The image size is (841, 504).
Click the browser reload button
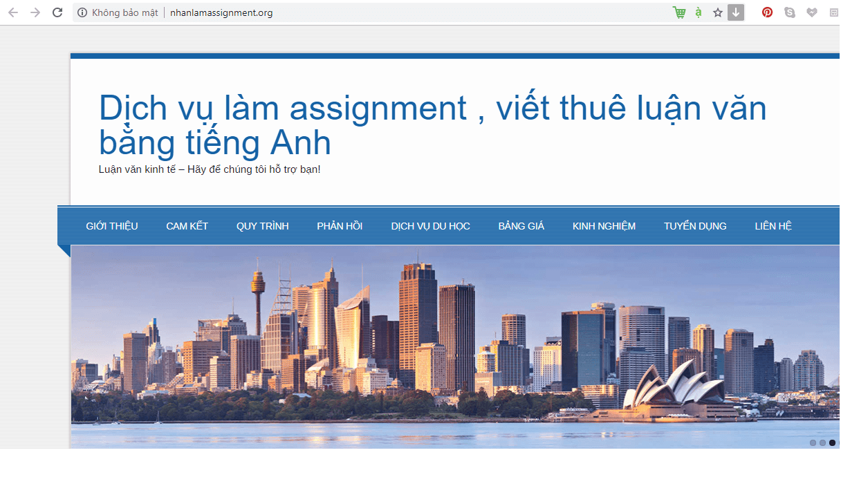pos(57,12)
